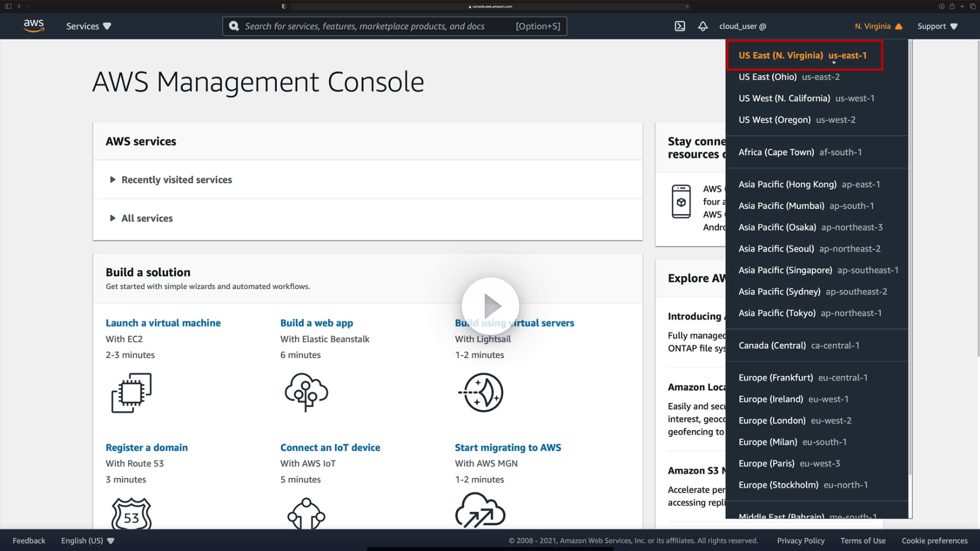Image resolution: width=980 pixels, height=551 pixels.
Task: Click the AWS logo home icon
Action: coord(34,26)
